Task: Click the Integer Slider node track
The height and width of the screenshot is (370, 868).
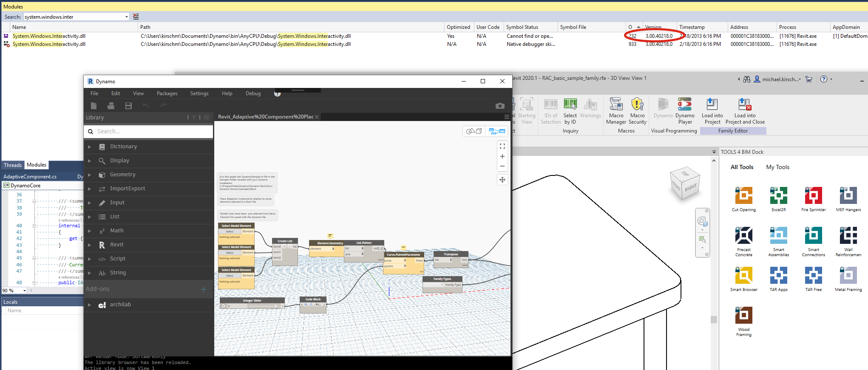Action: pyautogui.click(x=253, y=306)
